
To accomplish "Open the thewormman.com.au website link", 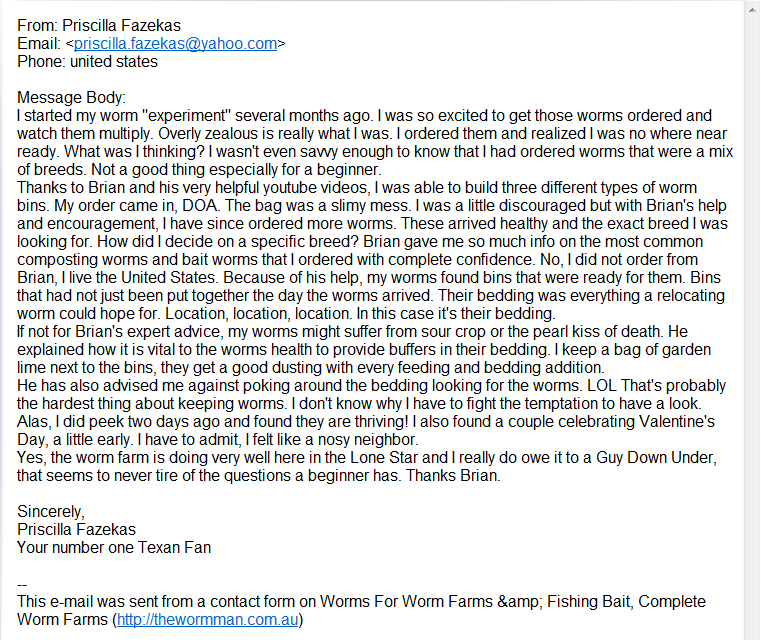I will [207, 620].
